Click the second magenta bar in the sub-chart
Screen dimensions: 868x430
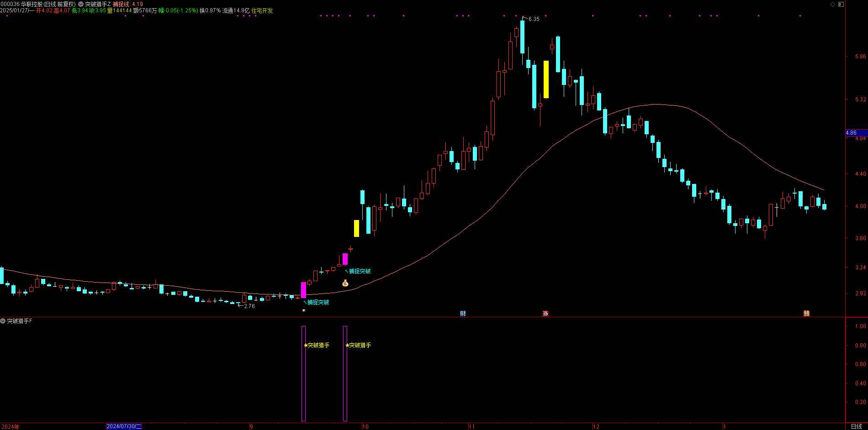[345, 373]
